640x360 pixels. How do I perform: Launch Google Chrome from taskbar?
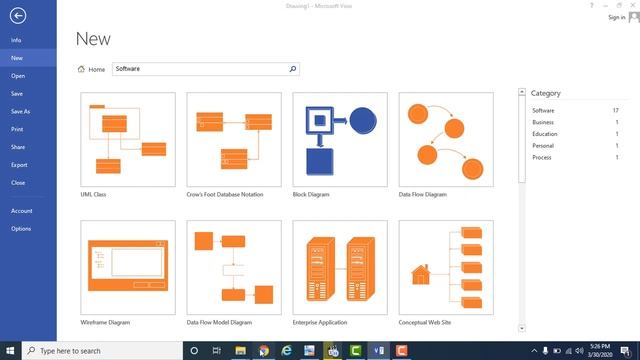(264, 351)
